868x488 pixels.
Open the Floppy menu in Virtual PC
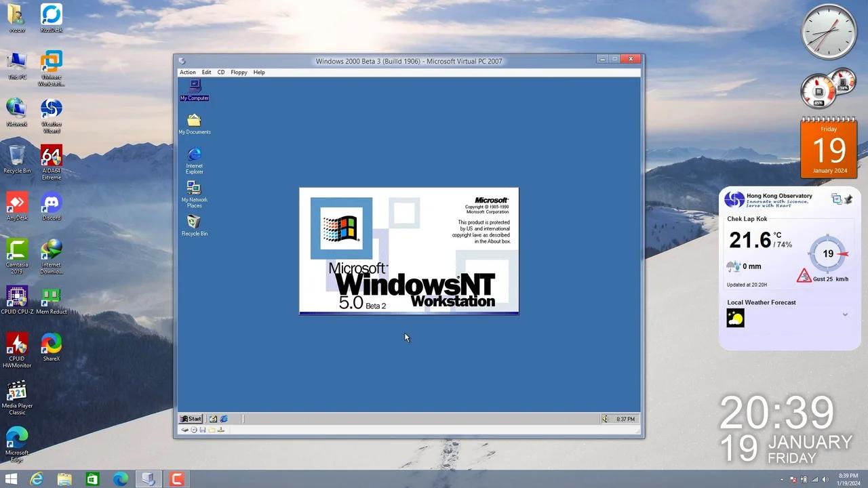(x=239, y=72)
